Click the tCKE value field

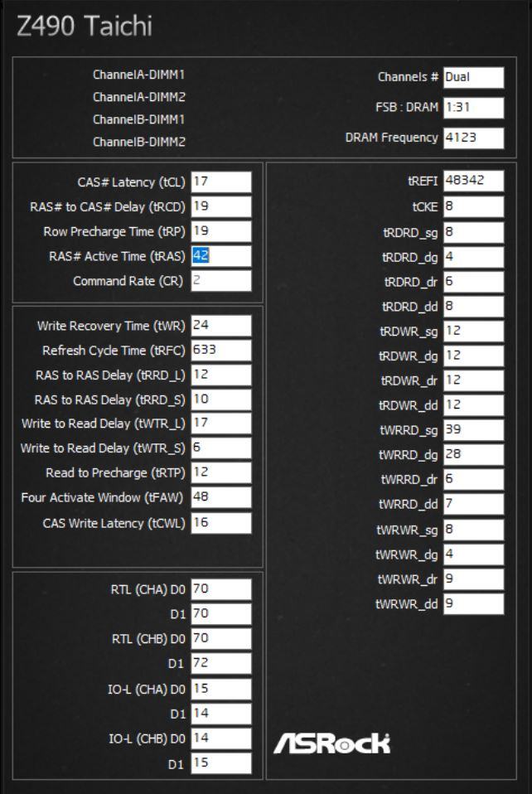(474, 206)
